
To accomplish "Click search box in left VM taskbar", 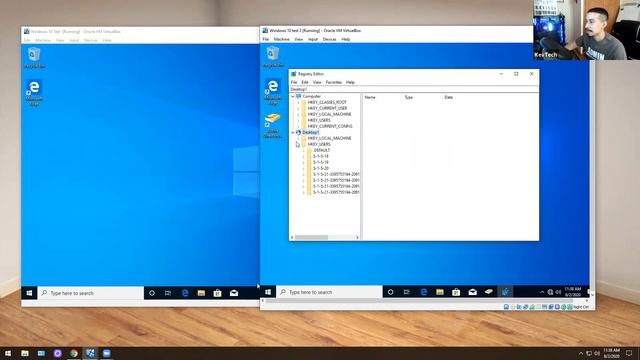I will [91, 293].
